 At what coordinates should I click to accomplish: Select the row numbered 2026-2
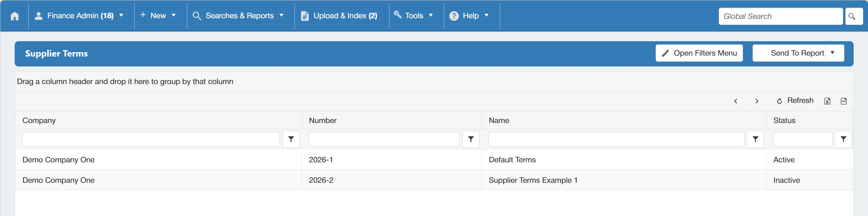click(434, 180)
